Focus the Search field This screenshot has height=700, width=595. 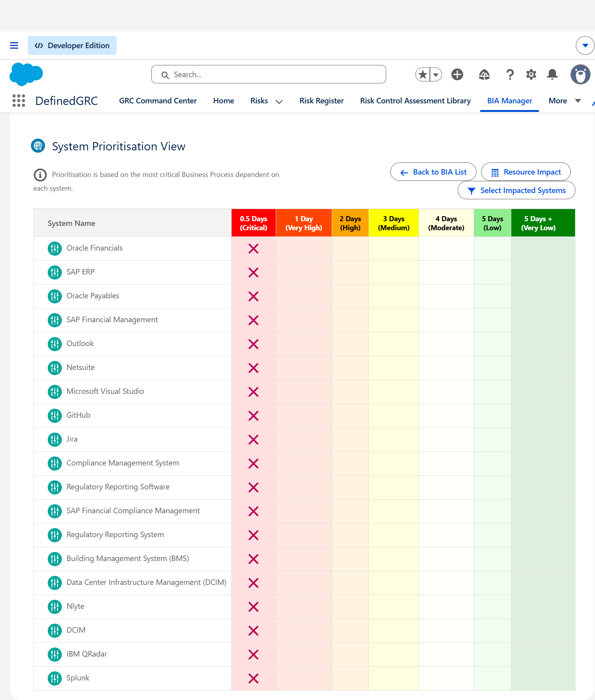coord(269,74)
